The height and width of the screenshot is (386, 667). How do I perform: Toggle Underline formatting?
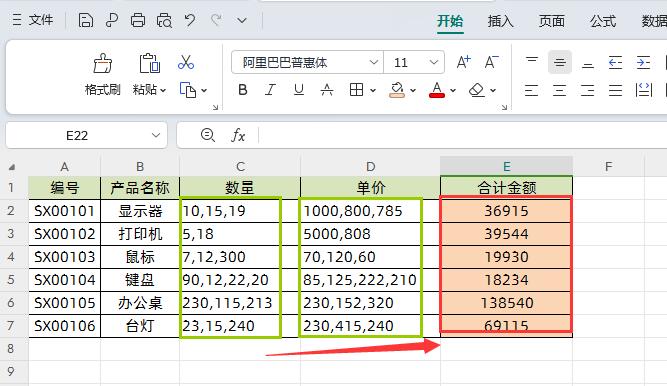[299, 90]
